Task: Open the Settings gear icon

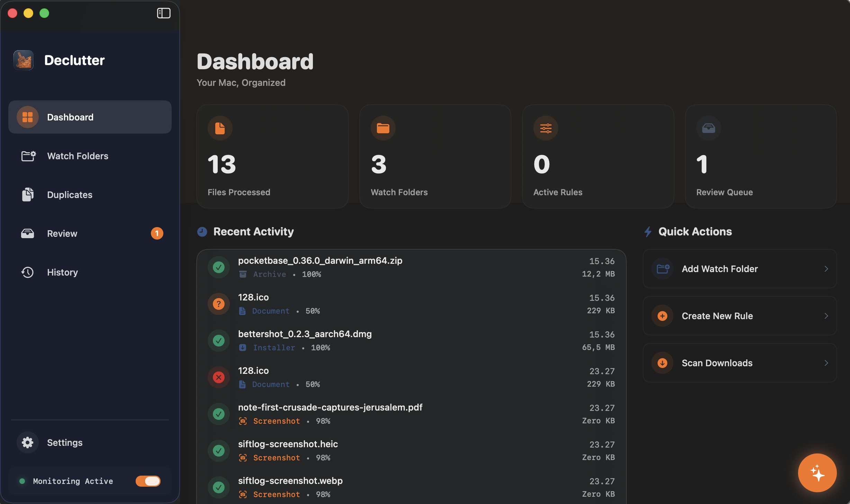Action: 28,442
